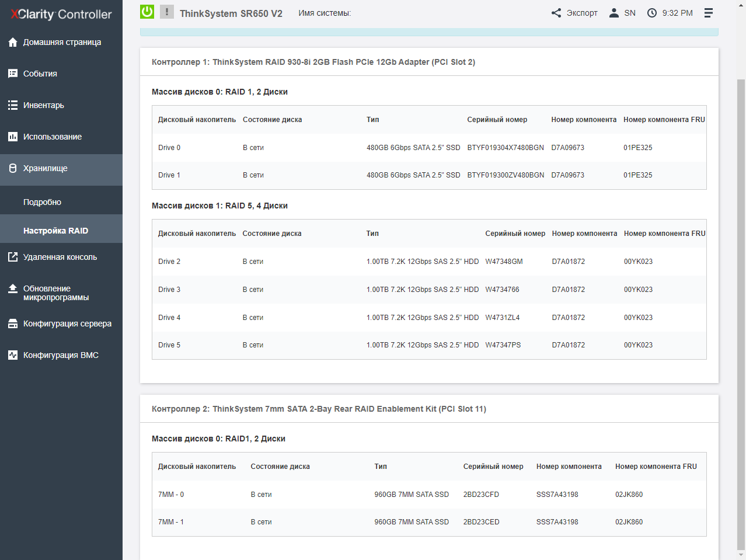
Task: Click the Контроллер 2 7mm SATA header
Action: click(x=319, y=409)
